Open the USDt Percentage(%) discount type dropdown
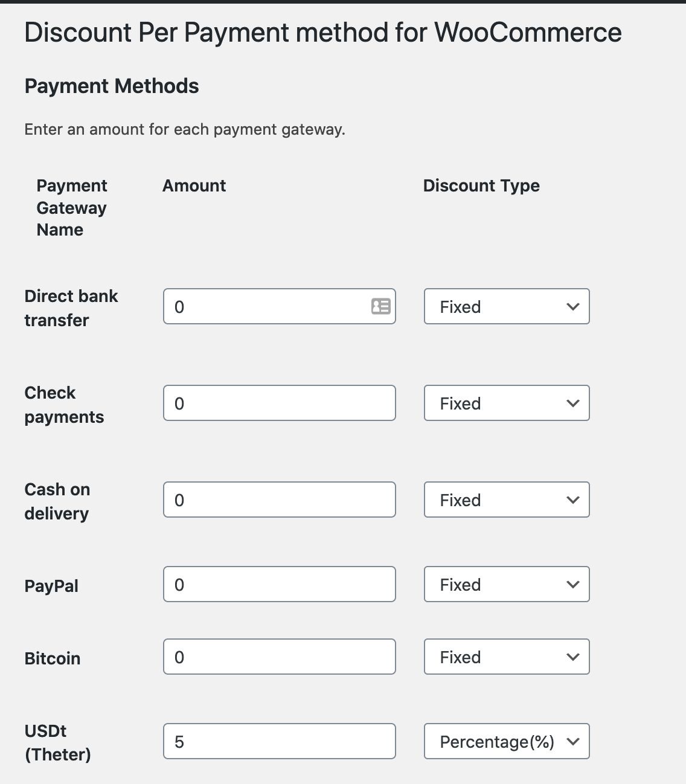Viewport: 686px width, 784px height. 506,741
